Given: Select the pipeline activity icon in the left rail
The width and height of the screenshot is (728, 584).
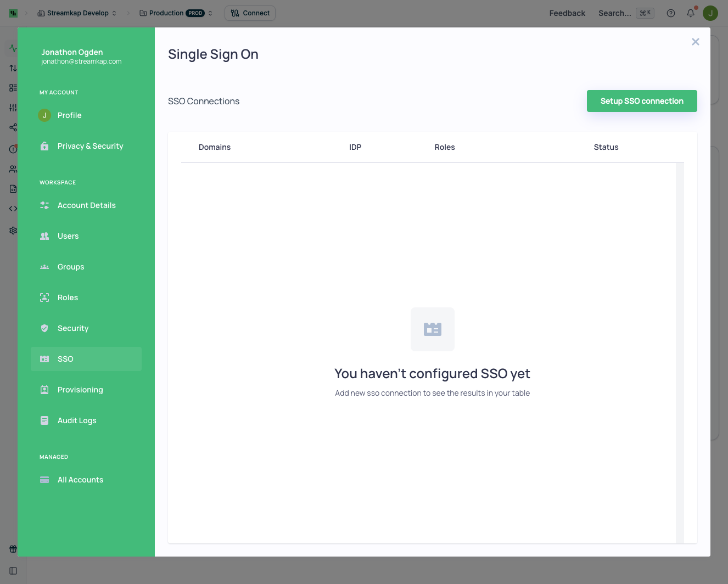Looking at the screenshot, I should click(13, 48).
